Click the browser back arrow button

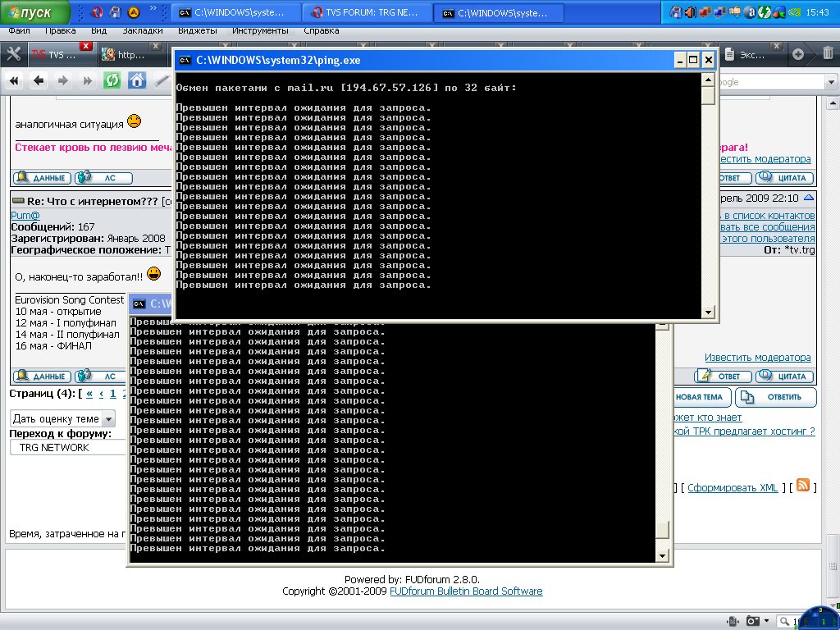38,80
